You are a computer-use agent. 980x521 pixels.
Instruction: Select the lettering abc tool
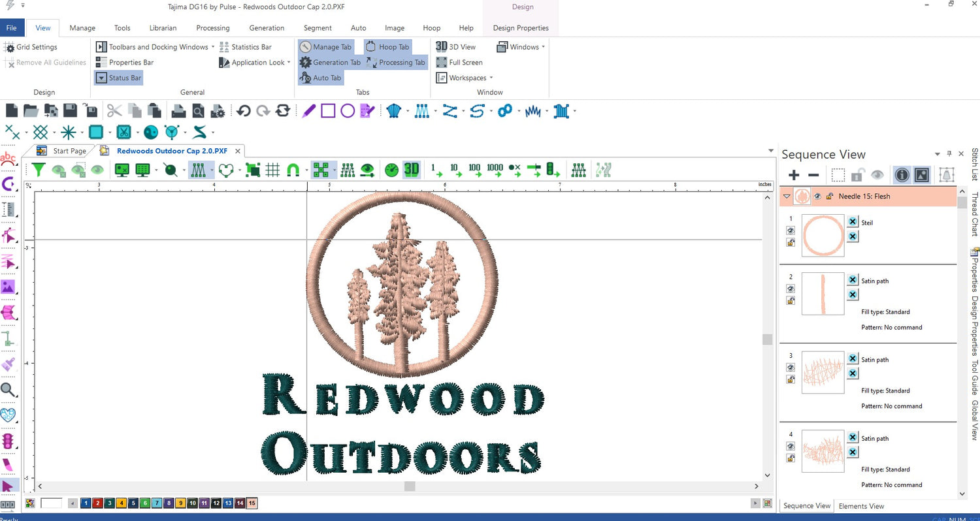8,158
